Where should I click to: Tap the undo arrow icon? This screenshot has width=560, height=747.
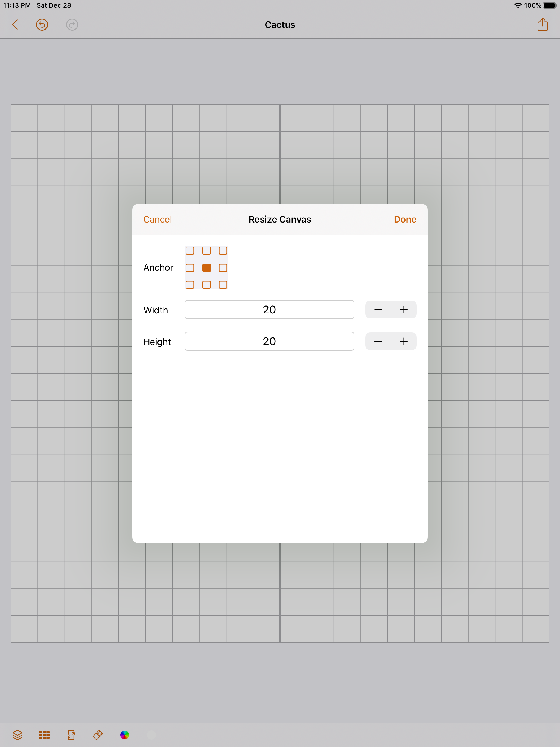[x=42, y=25]
